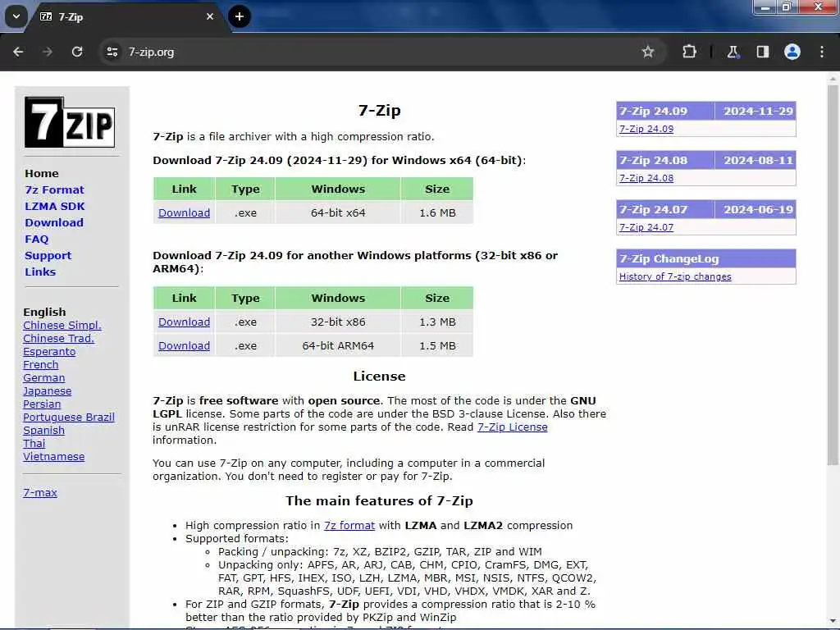Expand the tab search dropdown arrow
The width and height of the screenshot is (840, 630).
pos(16,16)
